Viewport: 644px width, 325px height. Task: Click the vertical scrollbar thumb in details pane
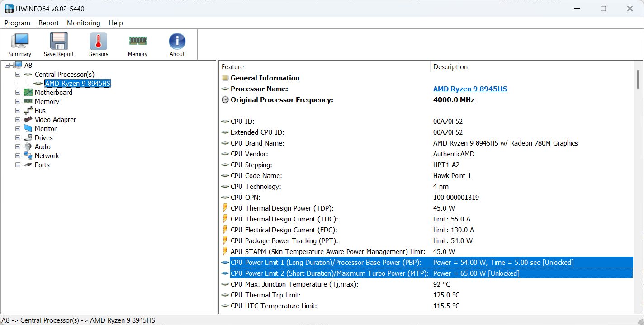coord(638,80)
